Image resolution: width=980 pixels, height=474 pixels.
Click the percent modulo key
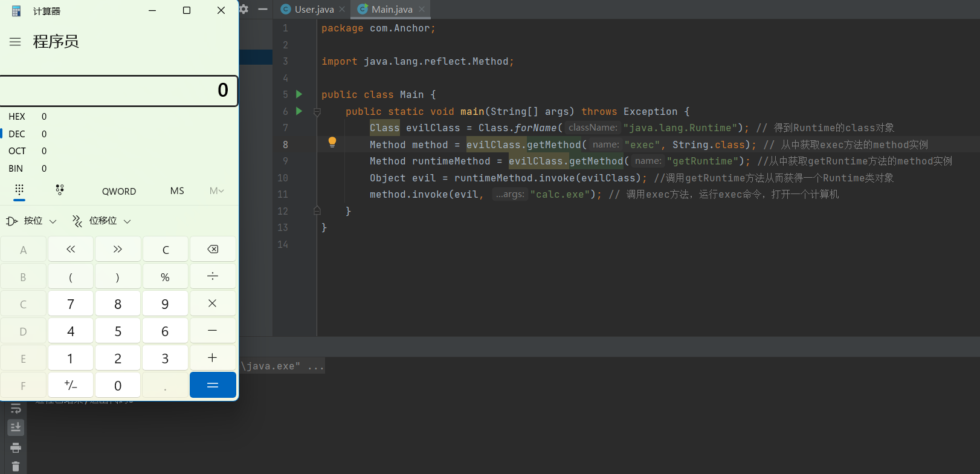tap(166, 276)
